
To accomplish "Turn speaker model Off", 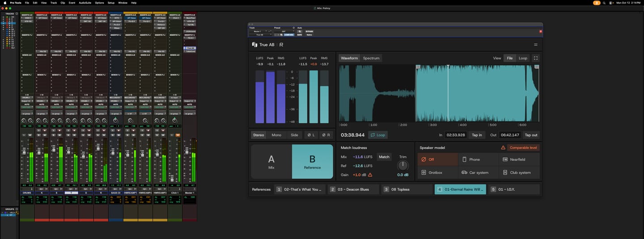I will 438,159.
